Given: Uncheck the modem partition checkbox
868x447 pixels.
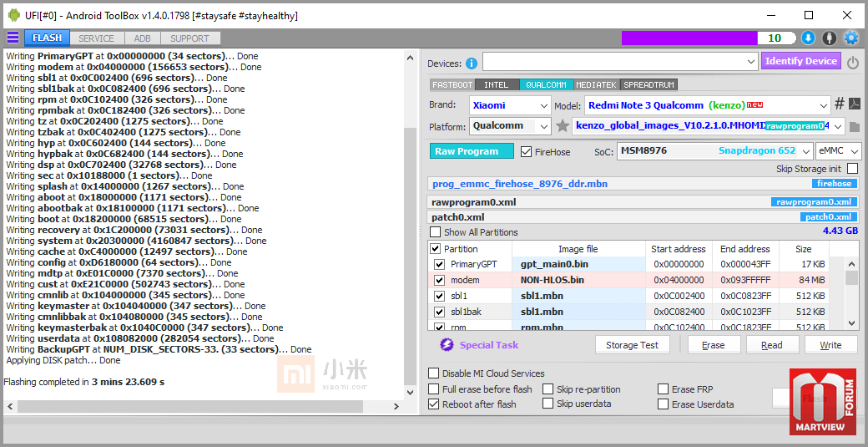Looking at the screenshot, I should click(440, 280).
